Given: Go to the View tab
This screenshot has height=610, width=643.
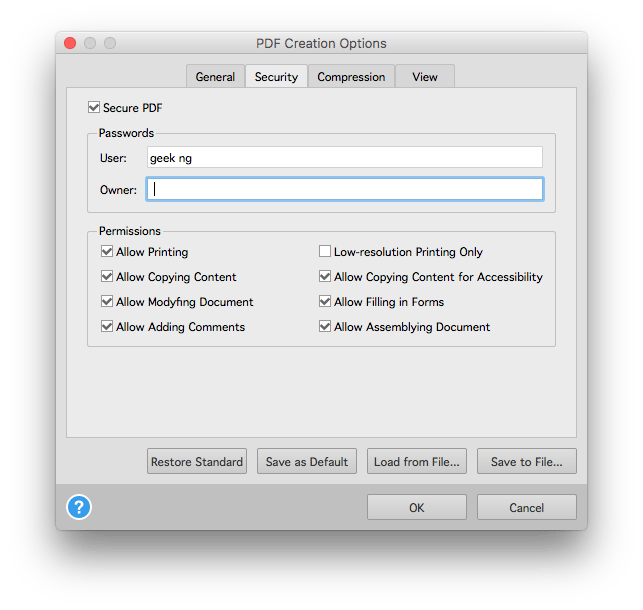Looking at the screenshot, I should (x=425, y=77).
